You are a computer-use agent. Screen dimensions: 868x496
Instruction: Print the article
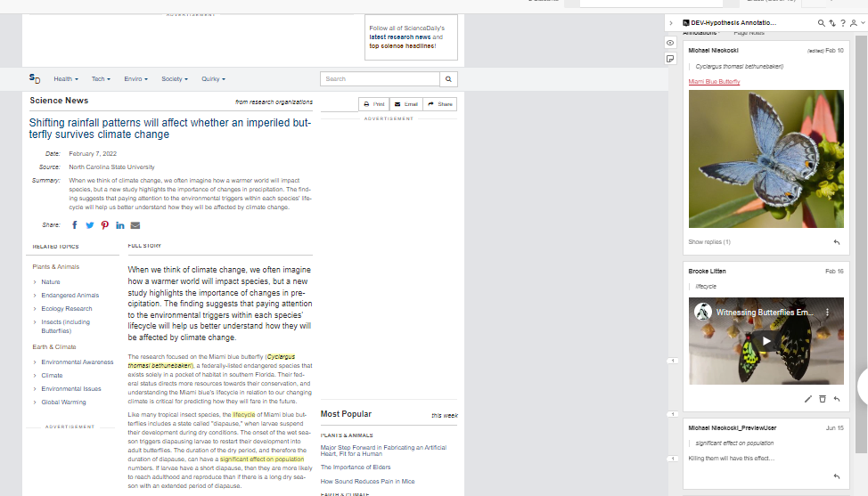pyautogui.click(x=374, y=104)
